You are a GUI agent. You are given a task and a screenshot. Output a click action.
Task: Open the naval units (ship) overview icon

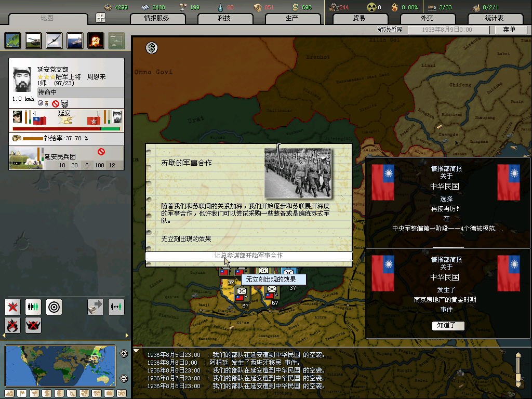pyautogui.click(x=75, y=40)
